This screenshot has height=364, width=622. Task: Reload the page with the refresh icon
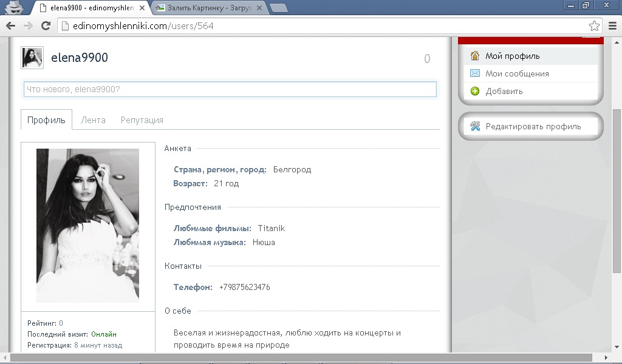(x=46, y=25)
